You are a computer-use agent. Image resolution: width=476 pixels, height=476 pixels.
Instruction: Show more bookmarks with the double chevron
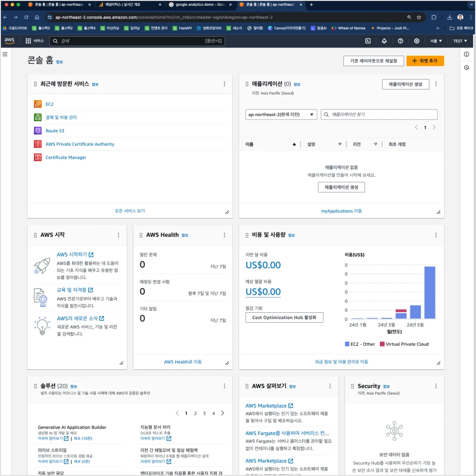coord(437,28)
